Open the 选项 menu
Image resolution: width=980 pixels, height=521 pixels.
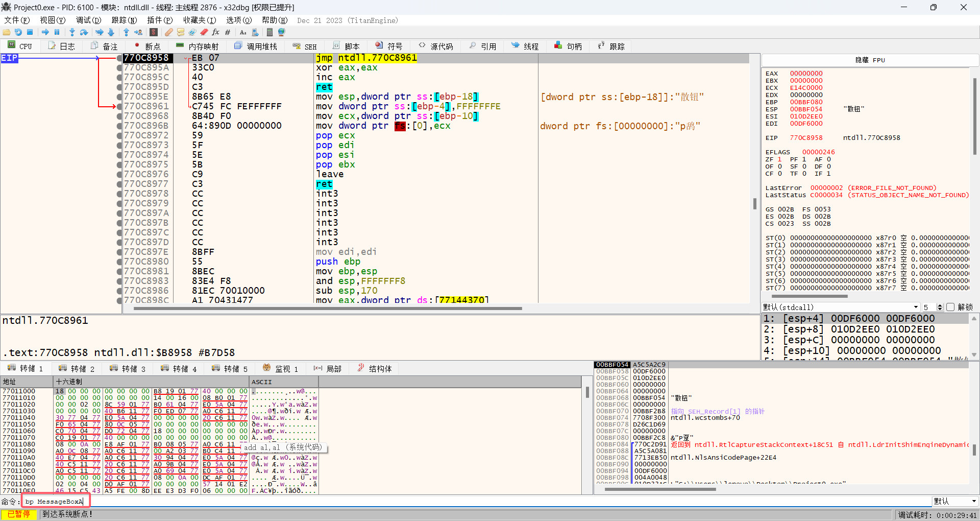pos(239,20)
